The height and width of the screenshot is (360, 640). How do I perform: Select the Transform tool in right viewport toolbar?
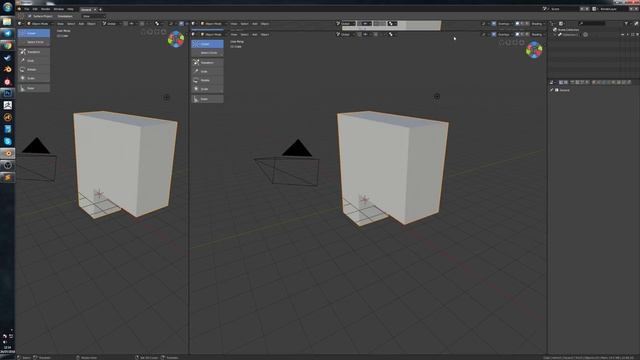(x=207, y=62)
